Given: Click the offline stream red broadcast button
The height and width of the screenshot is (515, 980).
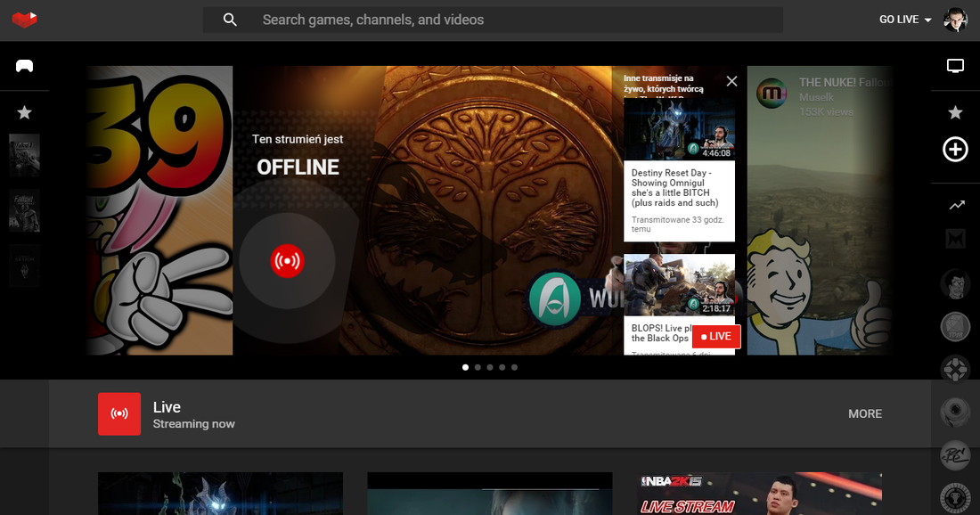Looking at the screenshot, I should pos(287,261).
